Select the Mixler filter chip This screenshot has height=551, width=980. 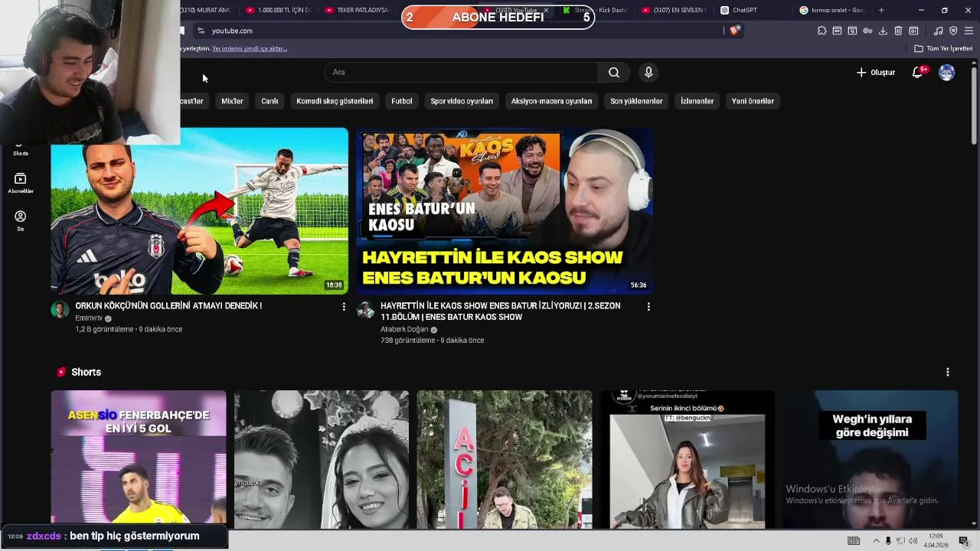[x=232, y=101]
